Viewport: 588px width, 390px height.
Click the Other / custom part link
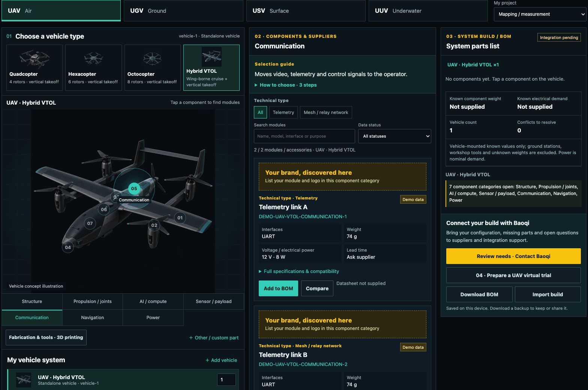pos(214,338)
